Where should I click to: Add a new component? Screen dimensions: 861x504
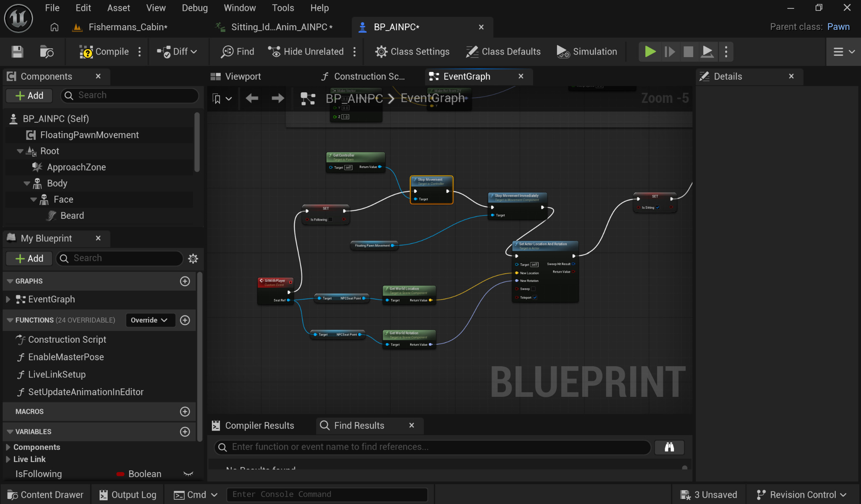click(29, 95)
